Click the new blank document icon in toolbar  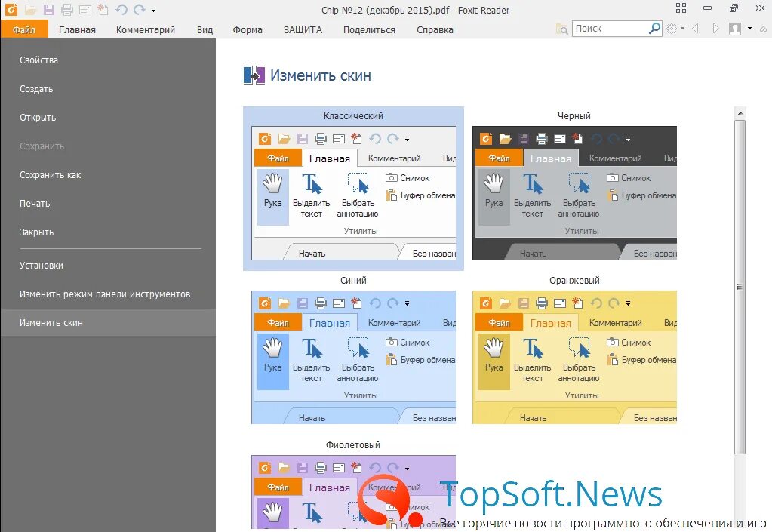point(103,9)
